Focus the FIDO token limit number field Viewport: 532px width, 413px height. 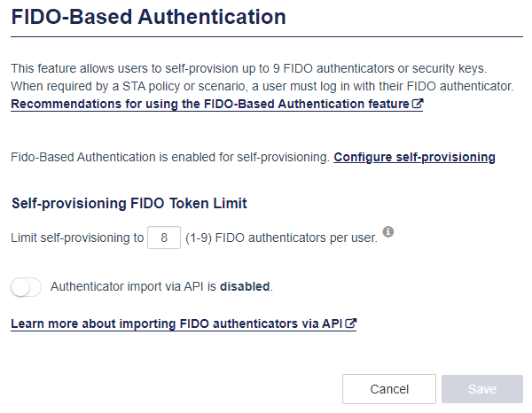(x=164, y=238)
